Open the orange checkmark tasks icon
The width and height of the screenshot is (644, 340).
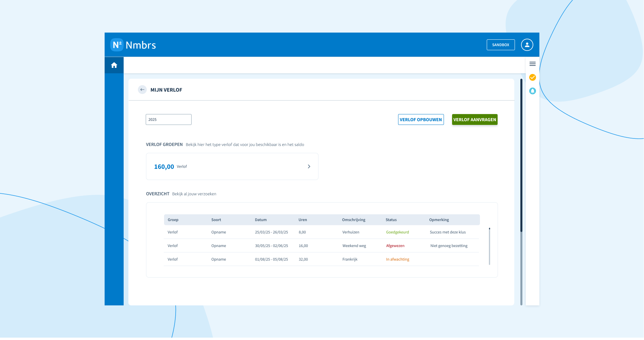pyautogui.click(x=533, y=77)
